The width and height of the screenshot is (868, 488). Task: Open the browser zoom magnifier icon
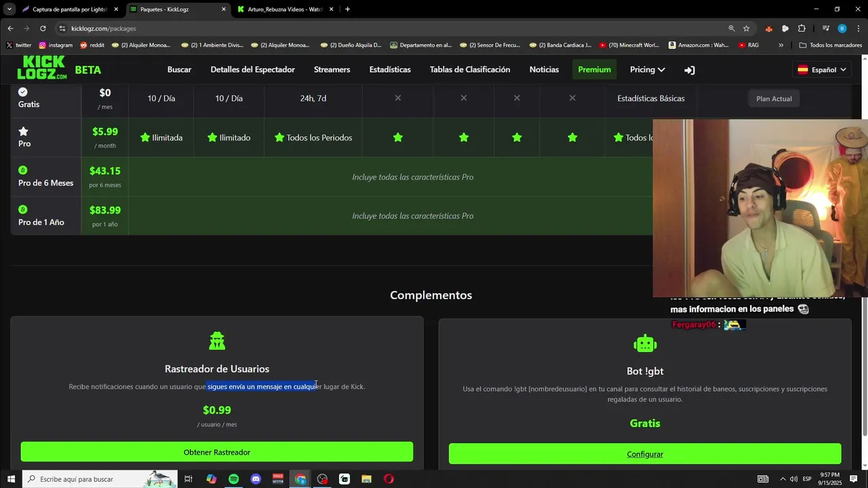pos(732,28)
